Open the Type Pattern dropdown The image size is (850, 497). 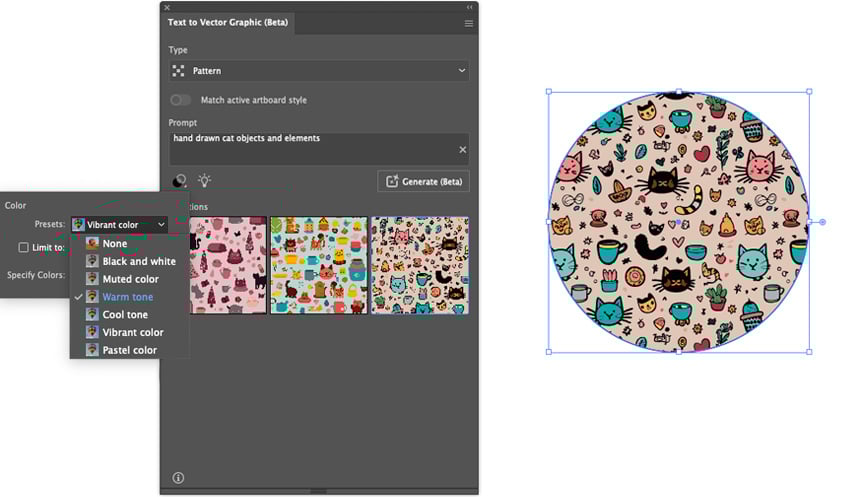[x=319, y=71]
